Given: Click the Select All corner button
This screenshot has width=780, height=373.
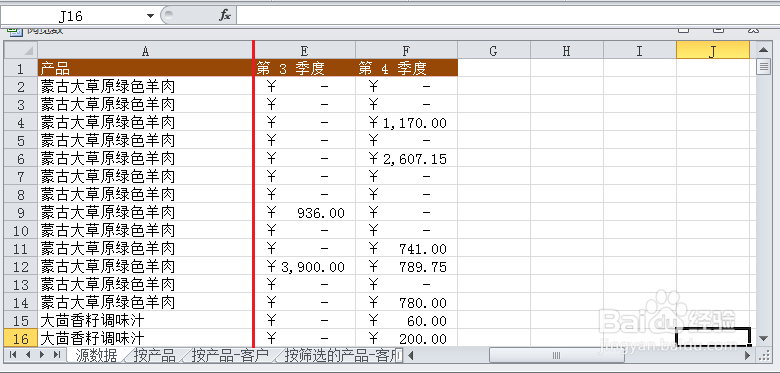Looking at the screenshot, I should (21, 50).
